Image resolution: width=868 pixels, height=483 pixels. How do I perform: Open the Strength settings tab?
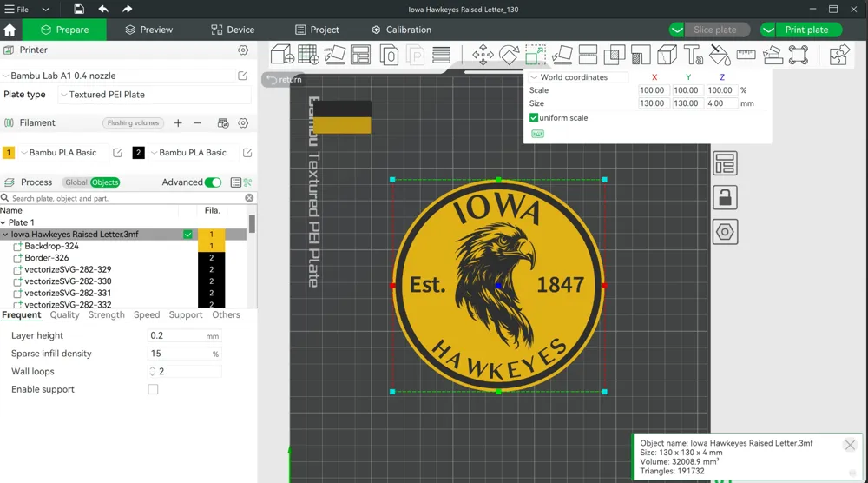[x=106, y=314]
